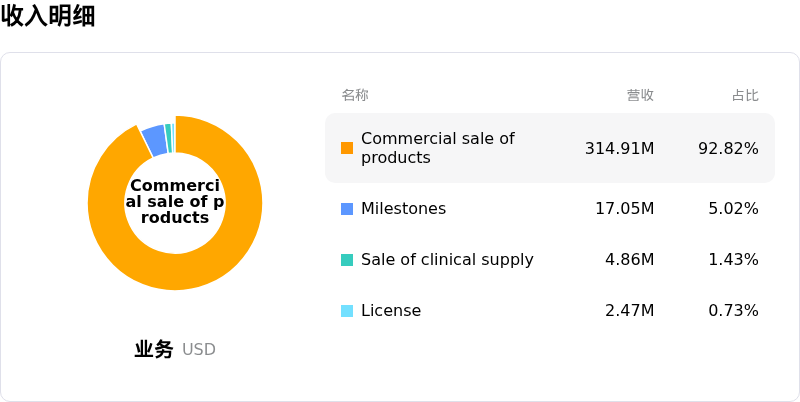Click the donut chart center label text

click(x=175, y=201)
